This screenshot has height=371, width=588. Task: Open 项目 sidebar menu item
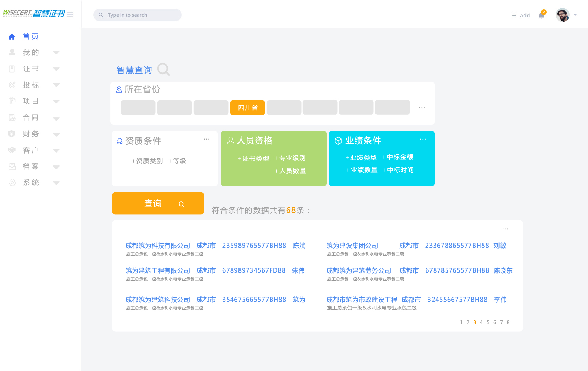31,101
